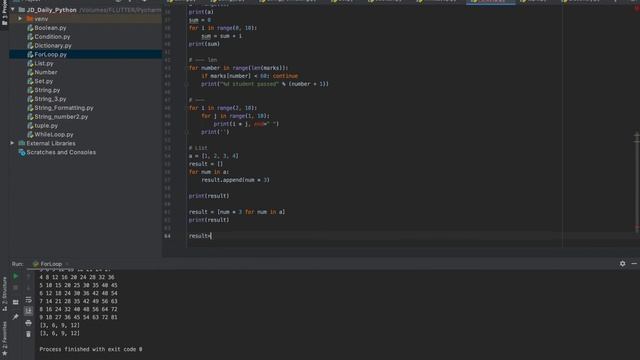Viewport: 640px width, 360px height.
Task: Open Dictionary.py in project tree
Action: pos(53,46)
